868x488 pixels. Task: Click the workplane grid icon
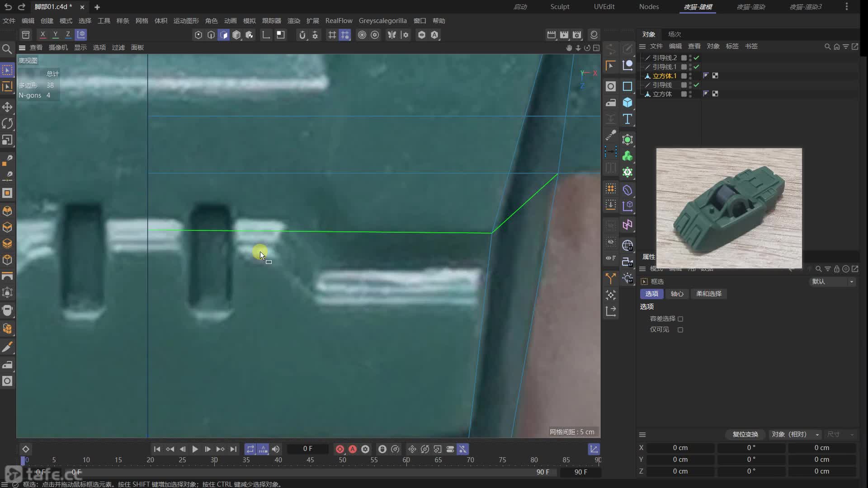332,35
